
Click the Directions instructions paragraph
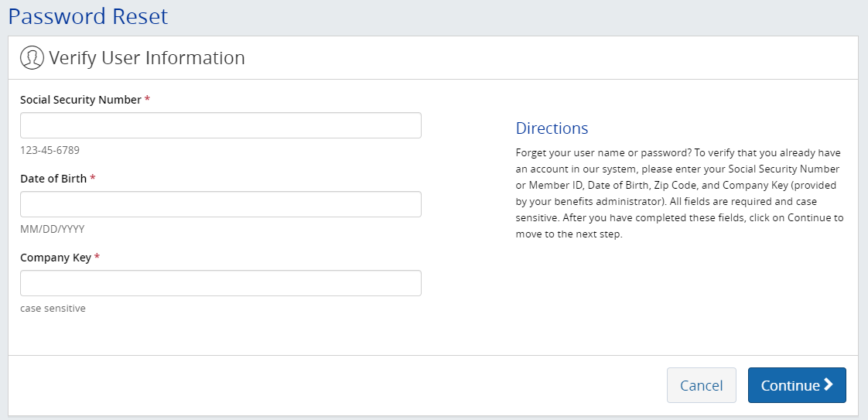pyautogui.click(x=679, y=193)
